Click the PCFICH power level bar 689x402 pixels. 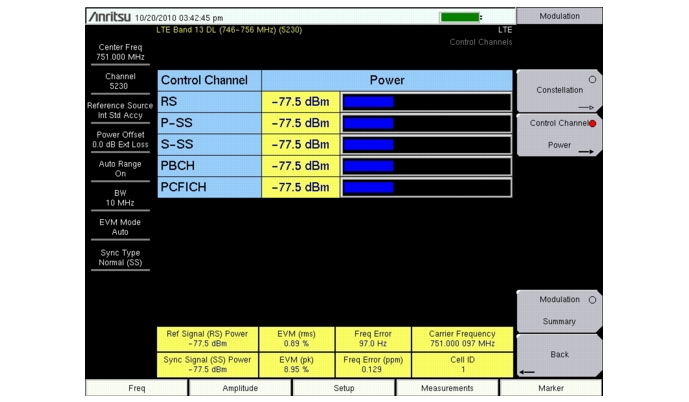[426, 188]
